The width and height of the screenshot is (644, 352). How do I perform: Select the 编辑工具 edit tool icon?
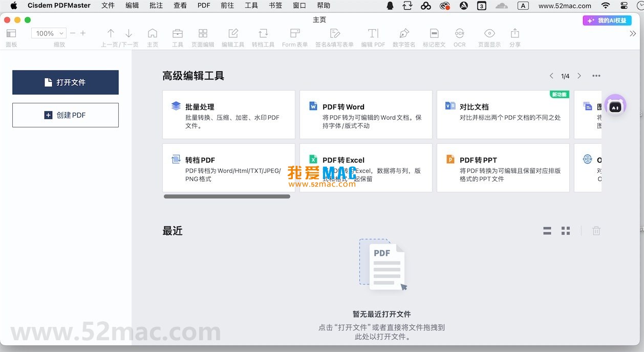click(x=233, y=33)
